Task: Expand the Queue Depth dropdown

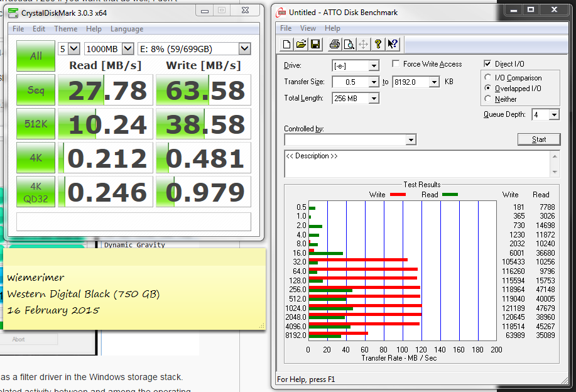Action: (x=553, y=114)
